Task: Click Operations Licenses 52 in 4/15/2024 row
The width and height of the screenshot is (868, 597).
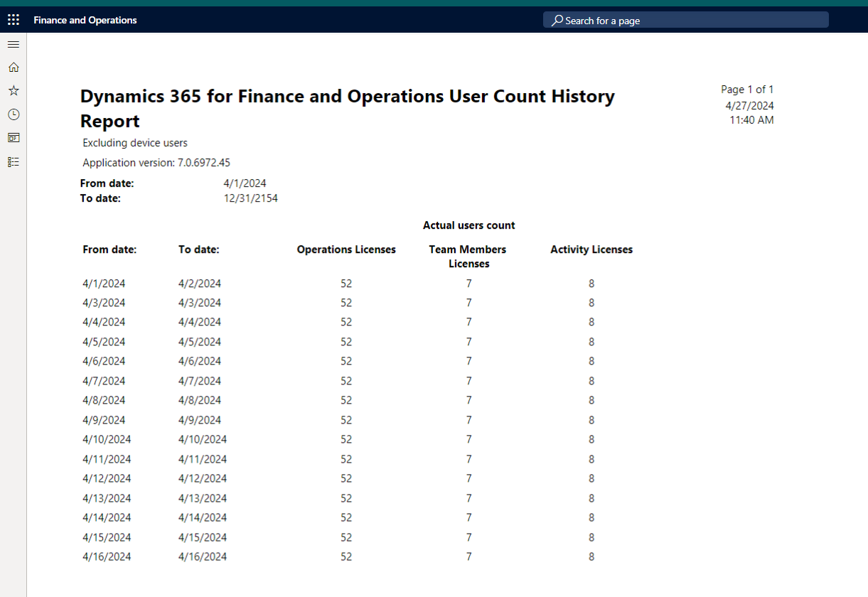Action: click(346, 537)
